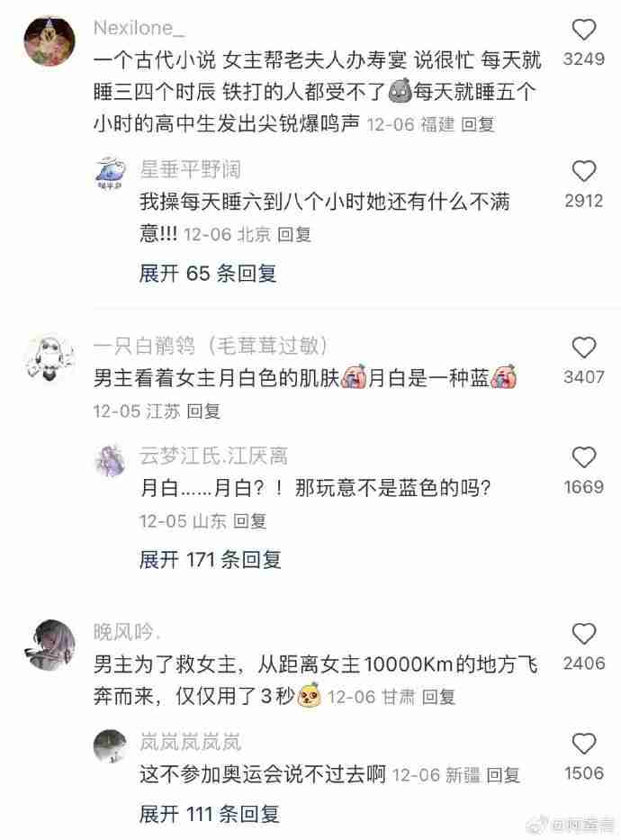Like 星垂平野阔's reply with 2912 likes
This screenshot has height=840, width=621.
(x=583, y=171)
